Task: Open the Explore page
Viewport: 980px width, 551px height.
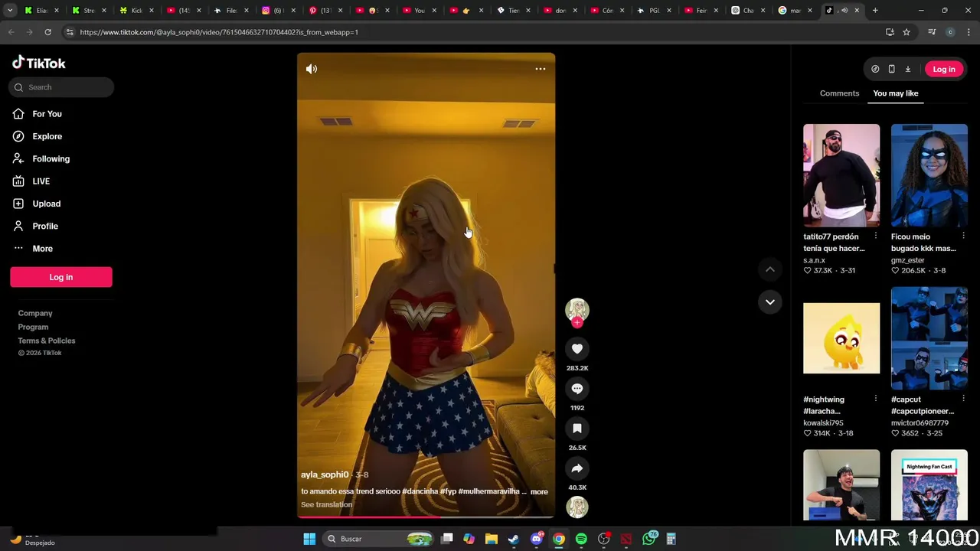Action: pos(47,136)
